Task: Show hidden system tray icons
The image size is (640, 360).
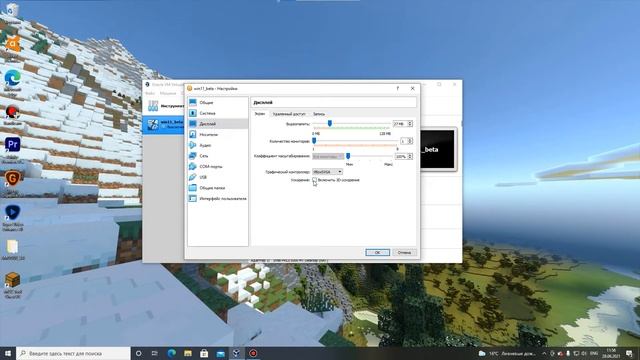Action: click(x=544, y=353)
